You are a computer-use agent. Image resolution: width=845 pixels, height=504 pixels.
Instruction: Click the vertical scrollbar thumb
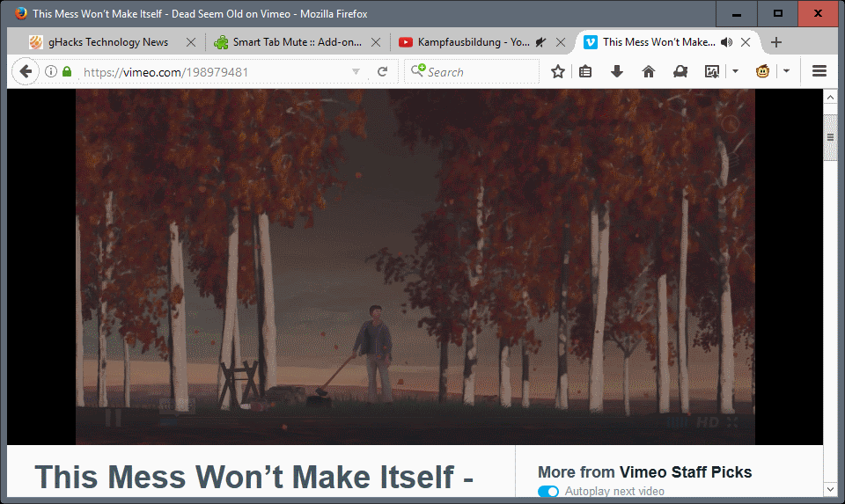[830, 137]
